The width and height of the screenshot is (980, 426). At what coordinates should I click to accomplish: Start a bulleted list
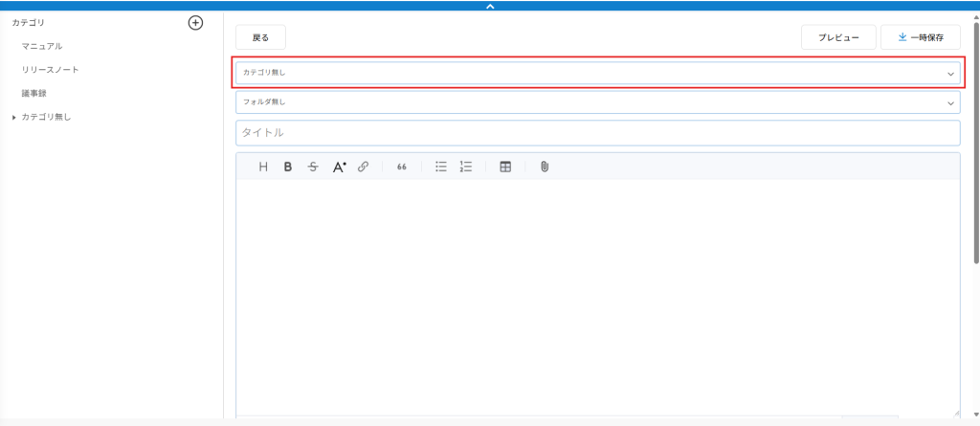441,167
